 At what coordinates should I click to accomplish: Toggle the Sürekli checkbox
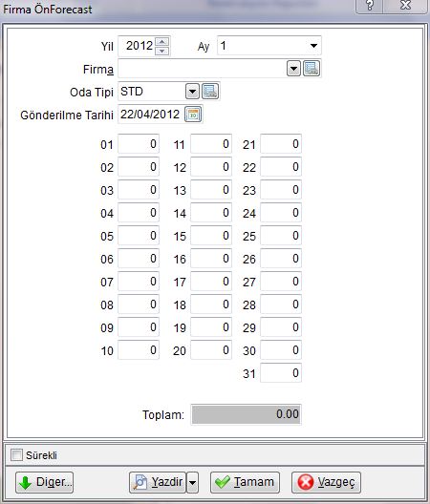pyautogui.click(x=16, y=454)
